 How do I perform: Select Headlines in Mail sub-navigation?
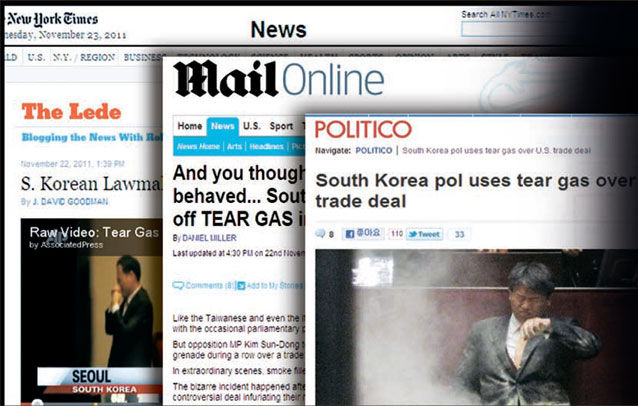coord(267,146)
